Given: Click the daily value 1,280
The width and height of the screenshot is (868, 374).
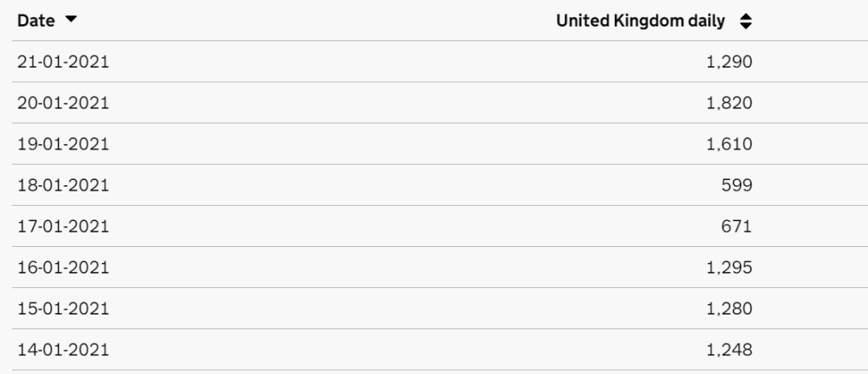Looking at the screenshot, I should (x=731, y=308).
